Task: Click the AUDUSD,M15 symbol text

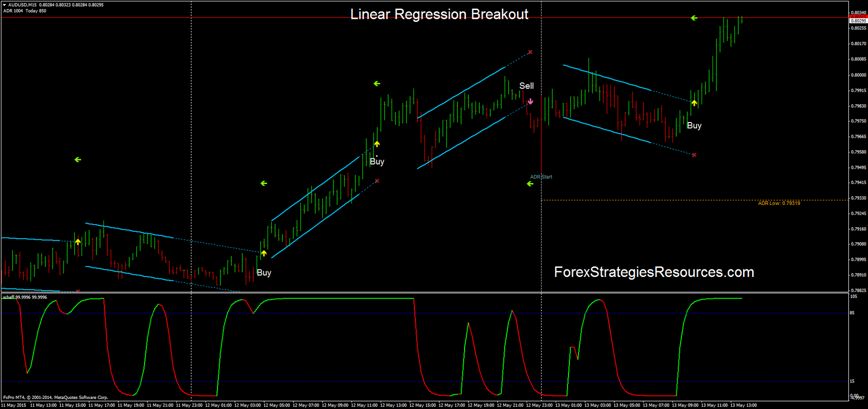Action: click(22, 5)
